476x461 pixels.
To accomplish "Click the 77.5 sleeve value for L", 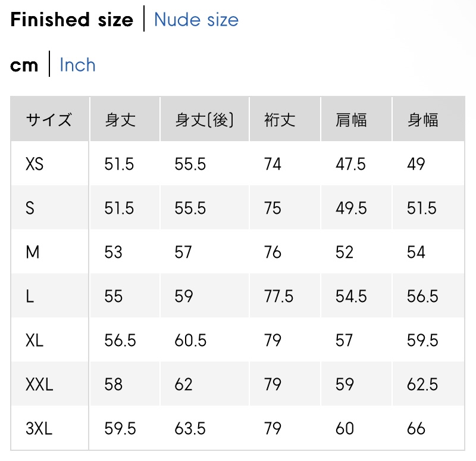I will coord(279,296).
